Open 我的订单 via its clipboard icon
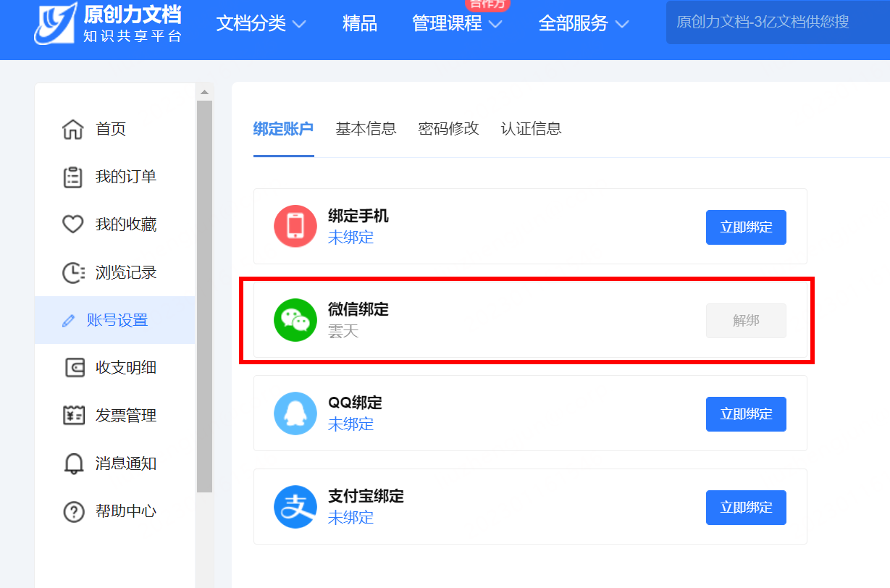This screenshot has width=890, height=588. 73,177
